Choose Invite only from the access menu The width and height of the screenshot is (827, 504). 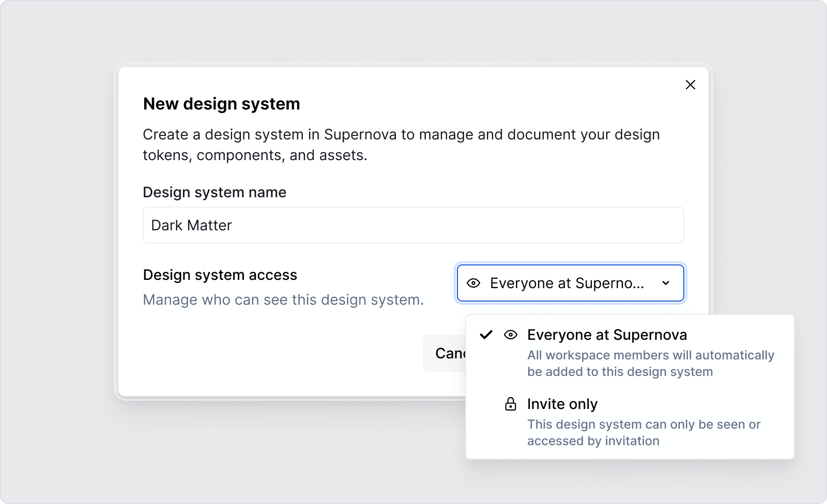562,404
